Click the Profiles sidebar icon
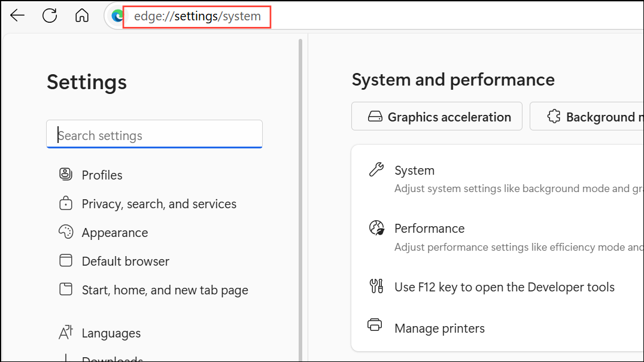The image size is (644, 362). point(66,175)
